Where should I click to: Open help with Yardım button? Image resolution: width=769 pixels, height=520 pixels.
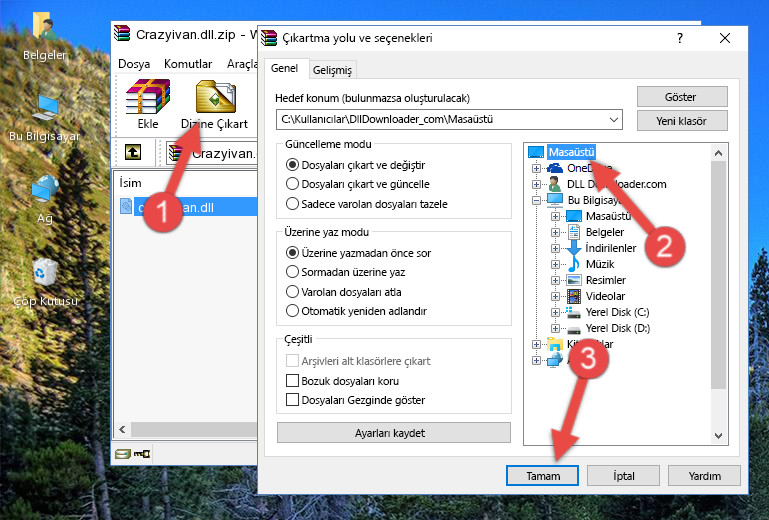coord(704,476)
